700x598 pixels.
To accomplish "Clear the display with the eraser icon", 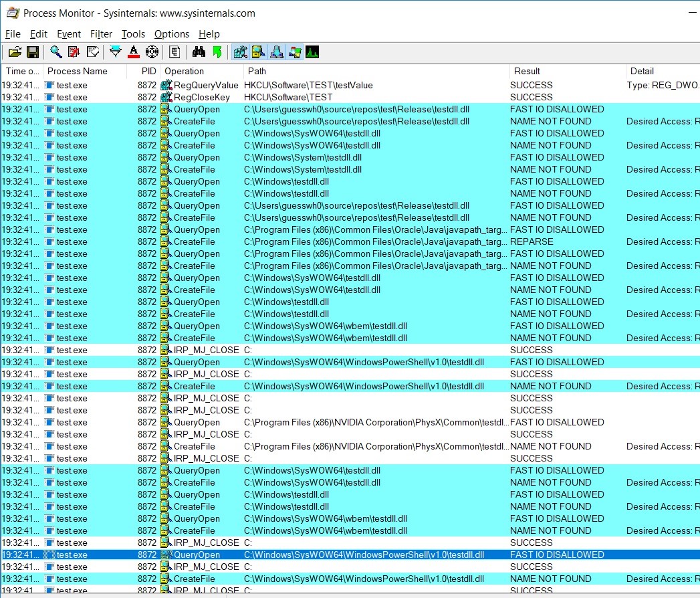I will coord(93,52).
